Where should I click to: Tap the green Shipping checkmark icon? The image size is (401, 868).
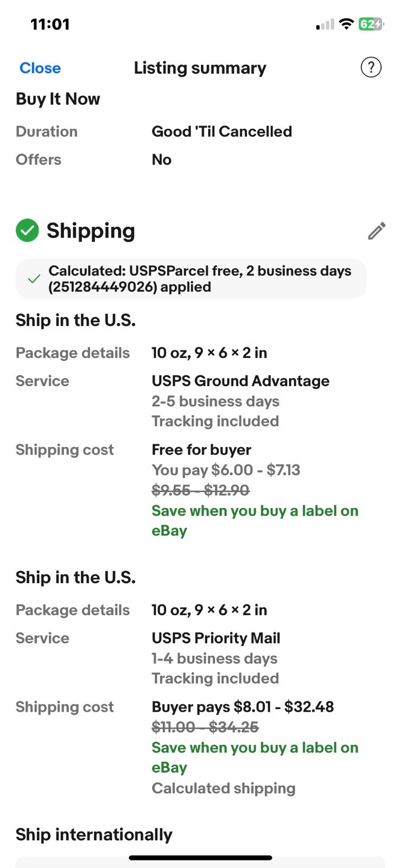(27, 231)
